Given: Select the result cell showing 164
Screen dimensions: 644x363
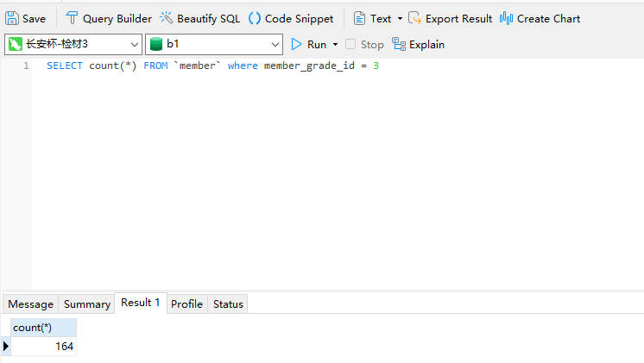Looking at the screenshot, I should tap(43, 347).
